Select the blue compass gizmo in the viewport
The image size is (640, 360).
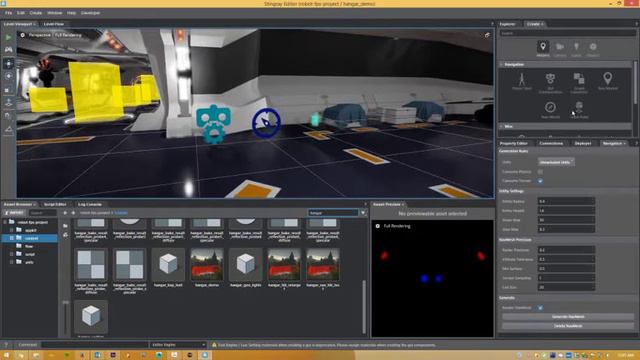coord(266,122)
